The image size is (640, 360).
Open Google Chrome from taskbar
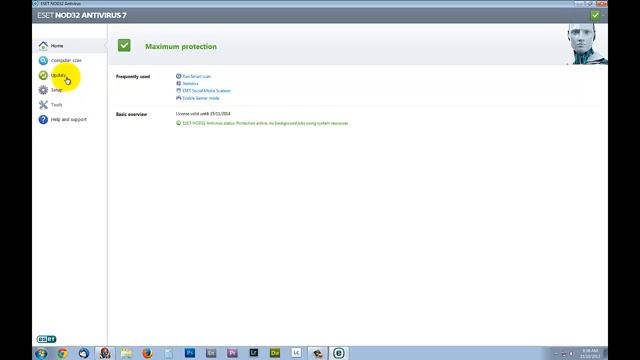coord(62,353)
